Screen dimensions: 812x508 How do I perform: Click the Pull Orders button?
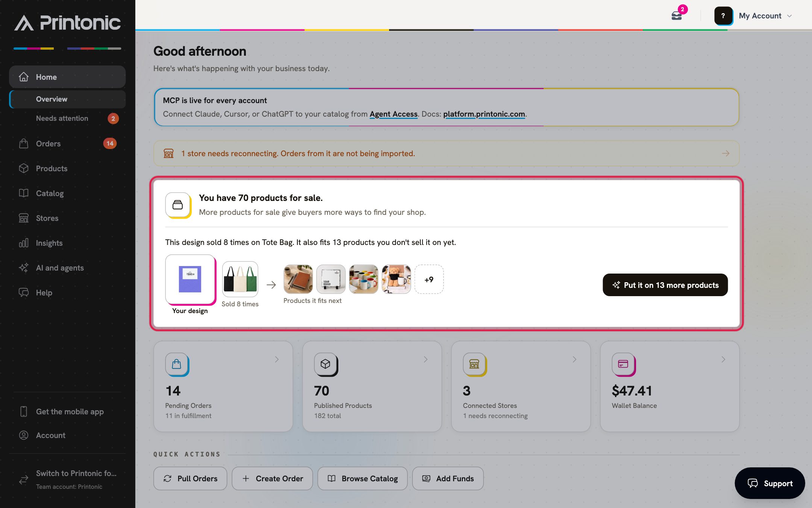point(190,478)
